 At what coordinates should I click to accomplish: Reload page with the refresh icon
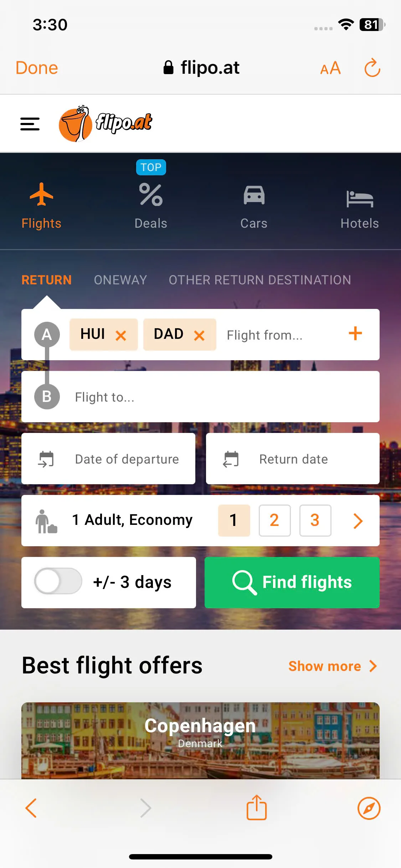point(372,68)
